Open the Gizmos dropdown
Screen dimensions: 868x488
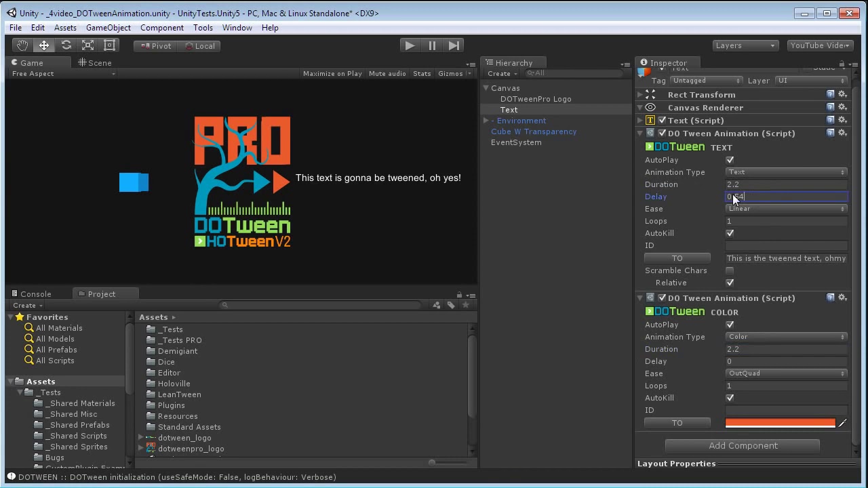tap(455, 73)
